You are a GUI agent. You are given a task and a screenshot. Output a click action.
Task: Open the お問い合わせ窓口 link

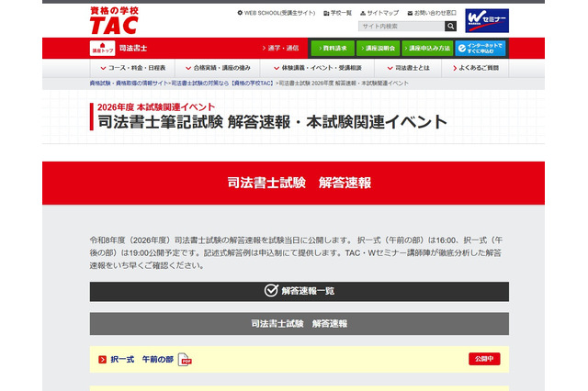pos(435,13)
